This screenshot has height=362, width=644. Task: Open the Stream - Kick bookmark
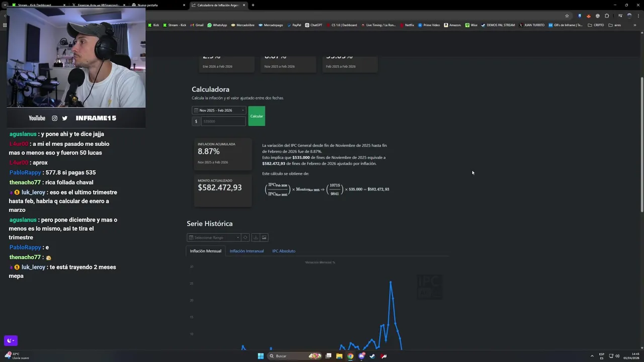tap(175, 25)
